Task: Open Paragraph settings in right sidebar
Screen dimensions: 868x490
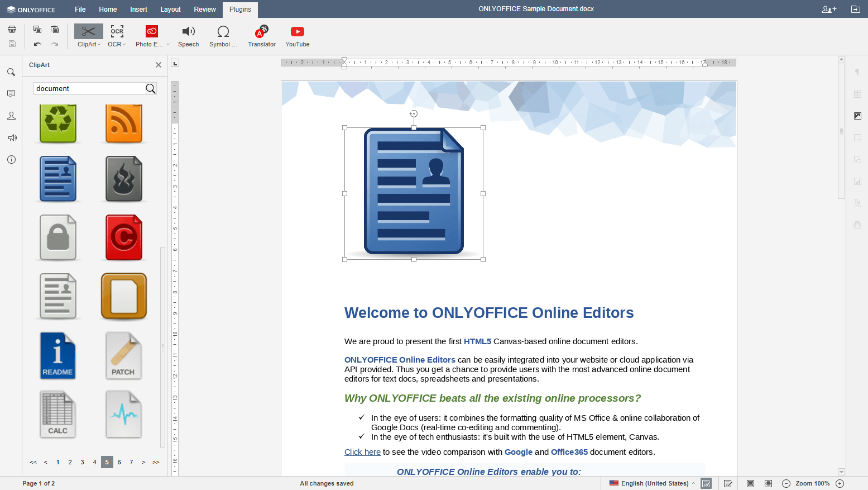Action: [x=857, y=72]
